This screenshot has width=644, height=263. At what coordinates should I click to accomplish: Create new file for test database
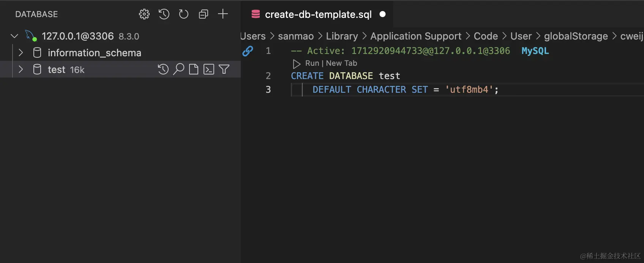[194, 69]
